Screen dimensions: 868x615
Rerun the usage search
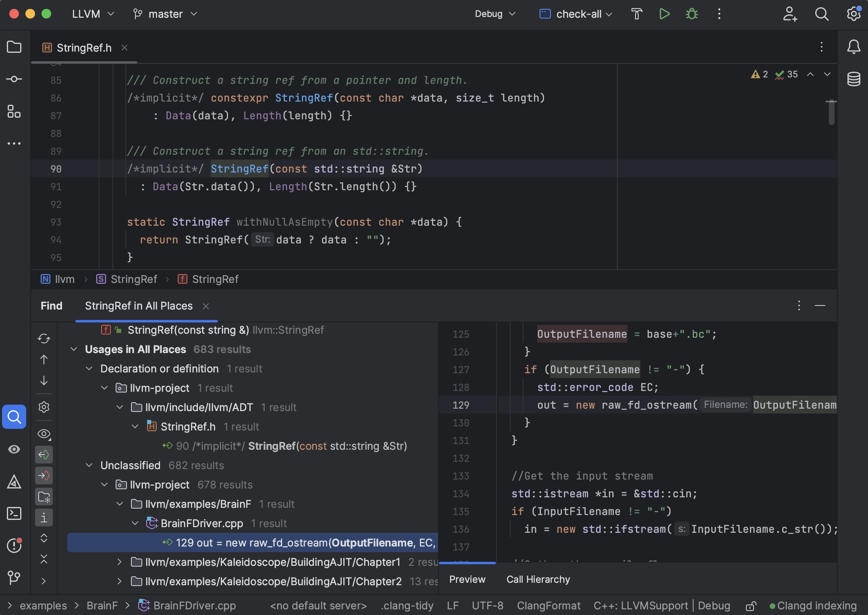[x=44, y=339]
